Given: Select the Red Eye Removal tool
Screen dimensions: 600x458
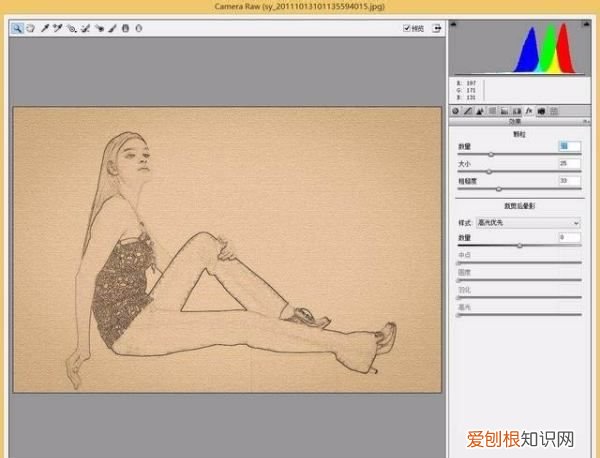Looking at the screenshot, I should 99,28.
